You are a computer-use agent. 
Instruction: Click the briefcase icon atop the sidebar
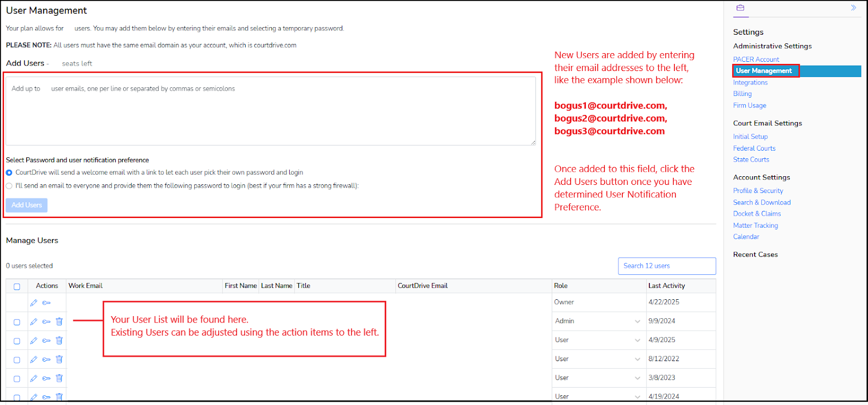point(741,8)
